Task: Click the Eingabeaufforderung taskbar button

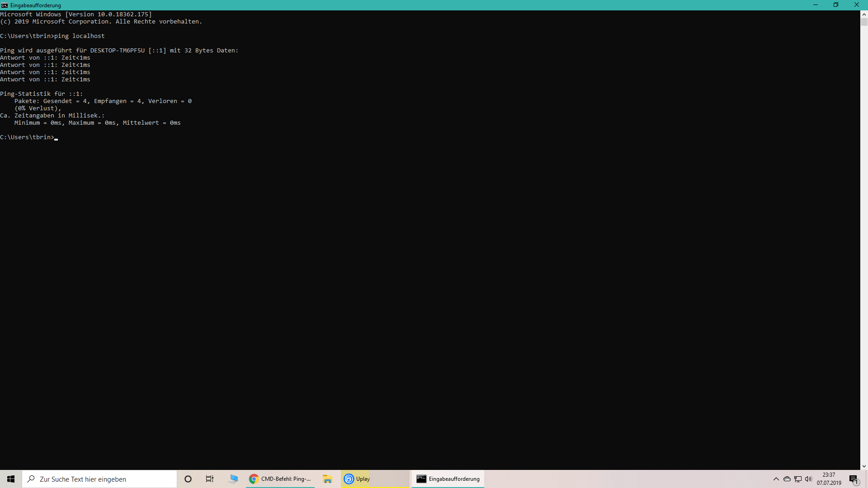Action: click(x=448, y=479)
